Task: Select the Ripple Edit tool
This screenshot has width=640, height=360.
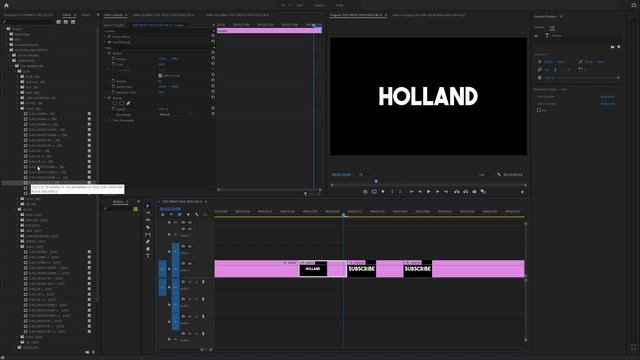Action: point(148,220)
